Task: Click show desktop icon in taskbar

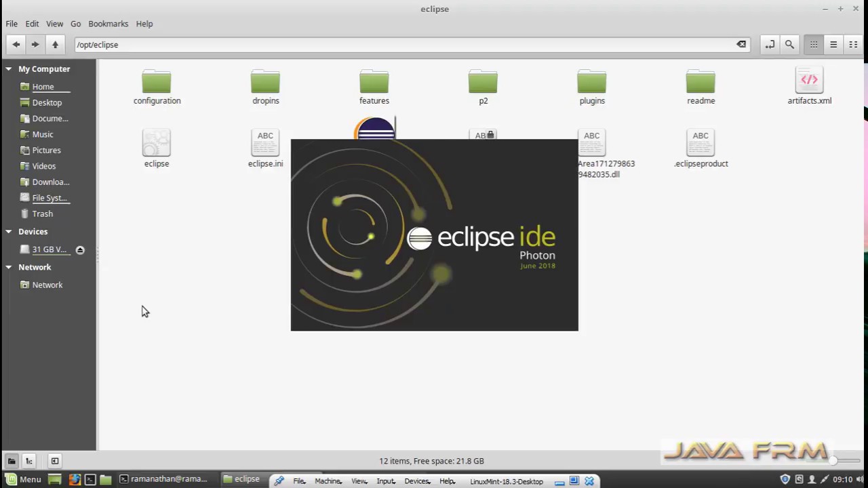Action: tap(55, 479)
